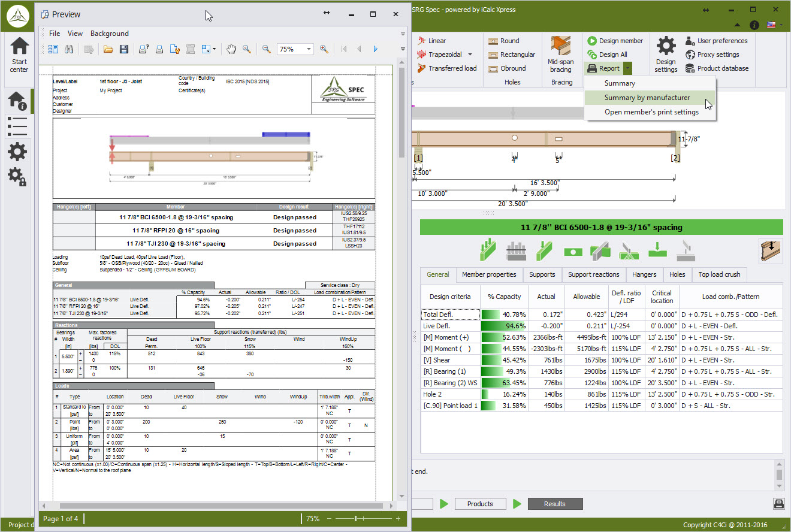Click the Design All button
The height and width of the screenshot is (532, 791).
coord(608,55)
